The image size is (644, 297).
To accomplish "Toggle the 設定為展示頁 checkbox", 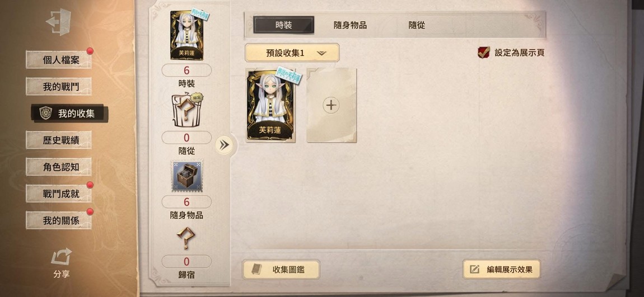I will point(483,53).
